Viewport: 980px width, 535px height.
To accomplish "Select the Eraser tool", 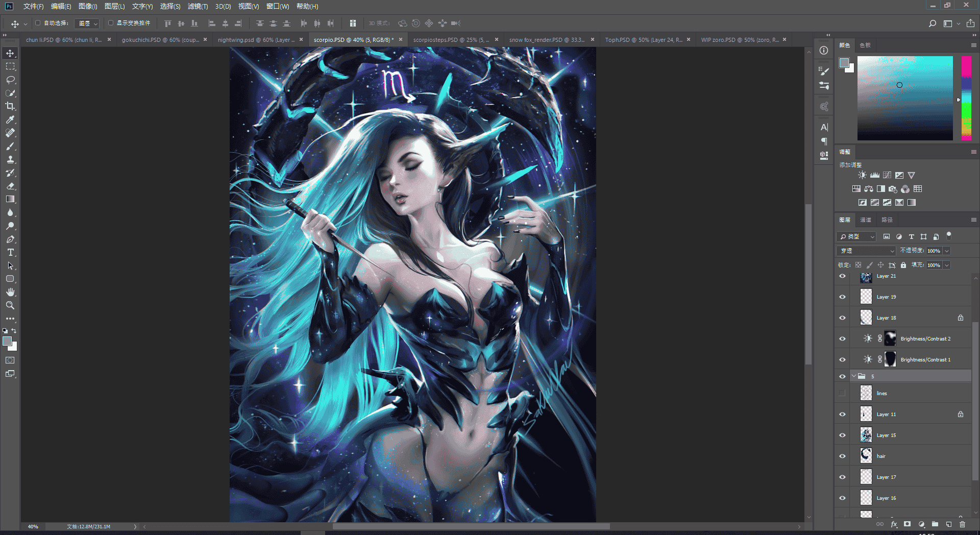I will [10, 186].
